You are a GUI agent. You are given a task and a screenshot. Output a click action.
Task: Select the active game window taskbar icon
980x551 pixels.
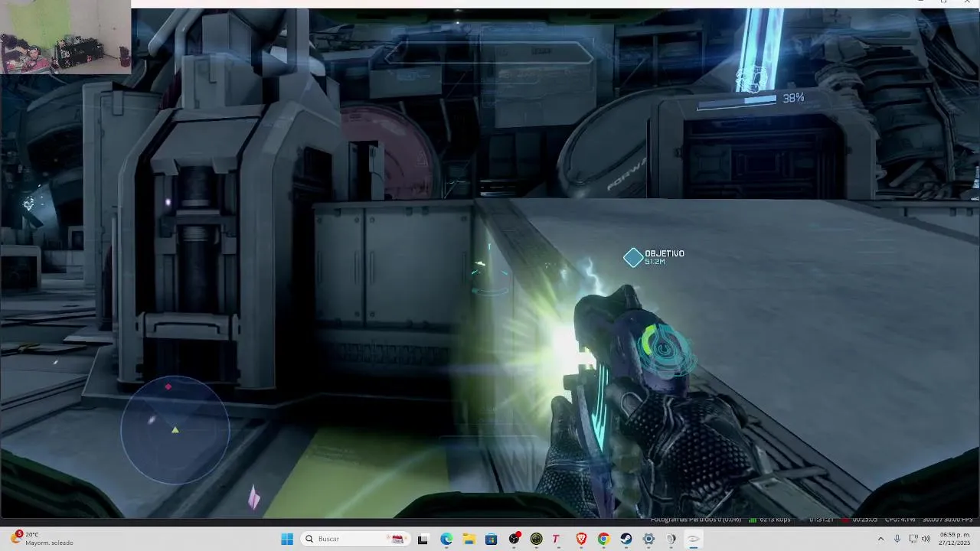(693, 539)
